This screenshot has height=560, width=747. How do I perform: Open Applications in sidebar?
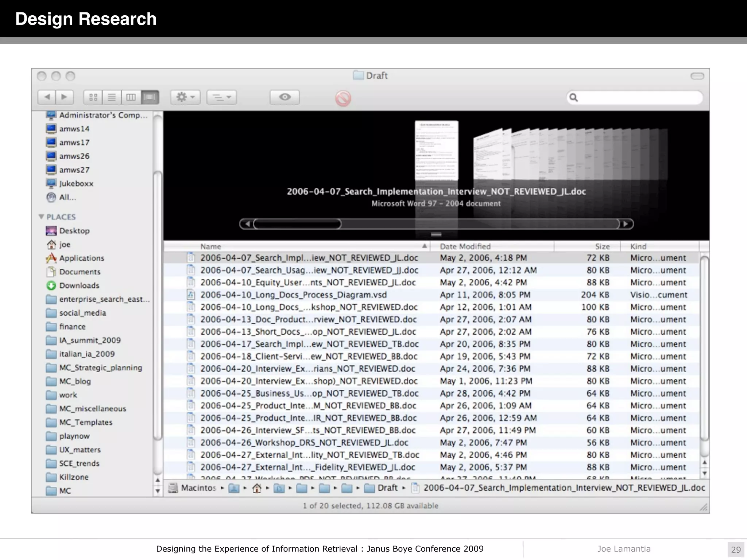(x=75, y=258)
